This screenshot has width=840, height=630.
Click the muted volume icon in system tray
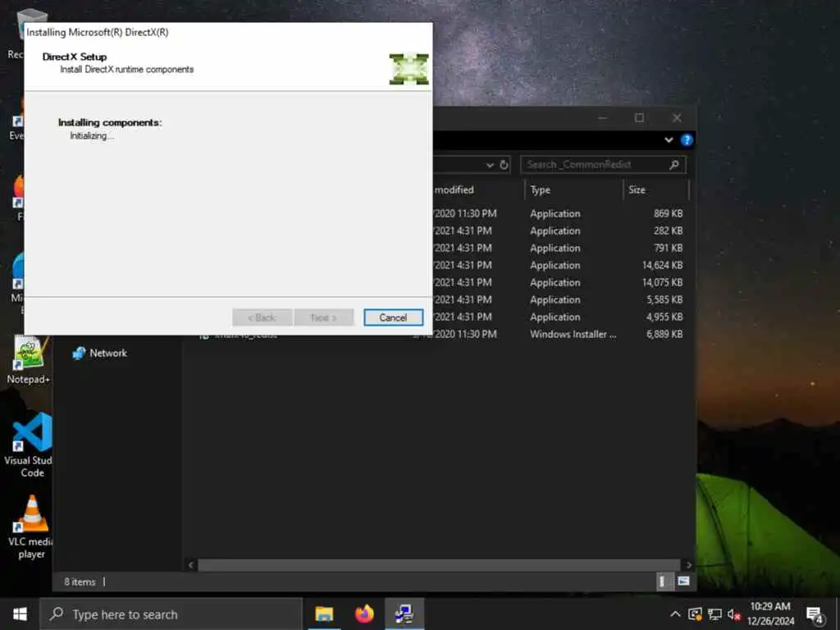(x=734, y=614)
